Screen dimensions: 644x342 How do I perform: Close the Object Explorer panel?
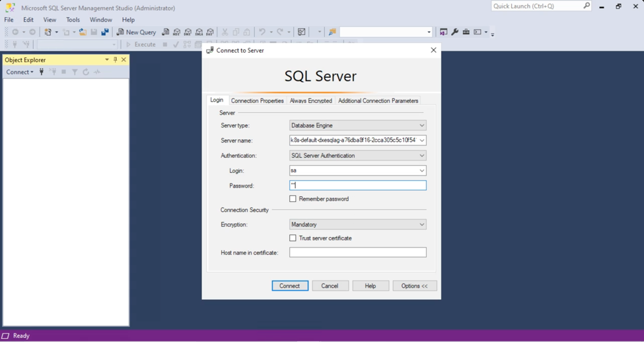(124, 59)
